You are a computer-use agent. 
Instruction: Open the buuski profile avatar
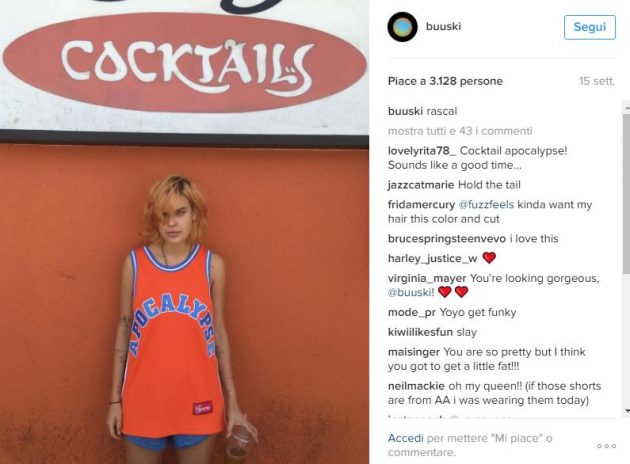click(x=402, y=27)
